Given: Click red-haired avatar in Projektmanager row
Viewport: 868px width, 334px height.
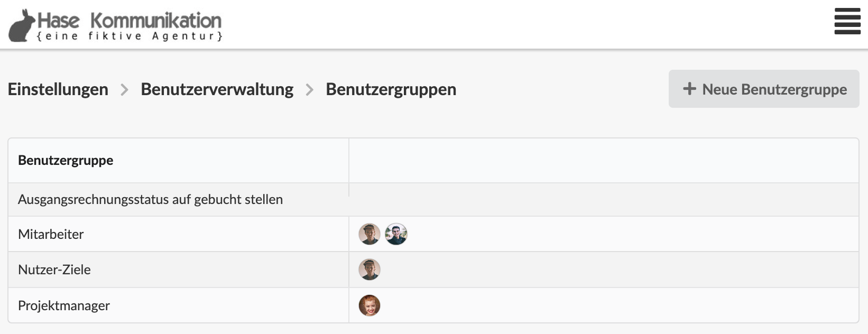Looking at the screenshot, I should [x=370, y=305].
